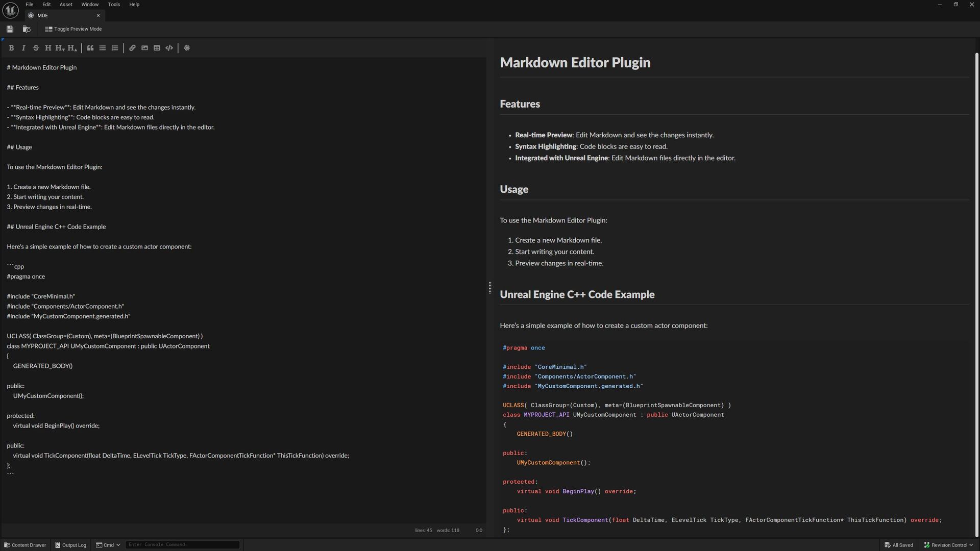
Task: Toggle Preview Mode
Action: [x=73, y=29]
